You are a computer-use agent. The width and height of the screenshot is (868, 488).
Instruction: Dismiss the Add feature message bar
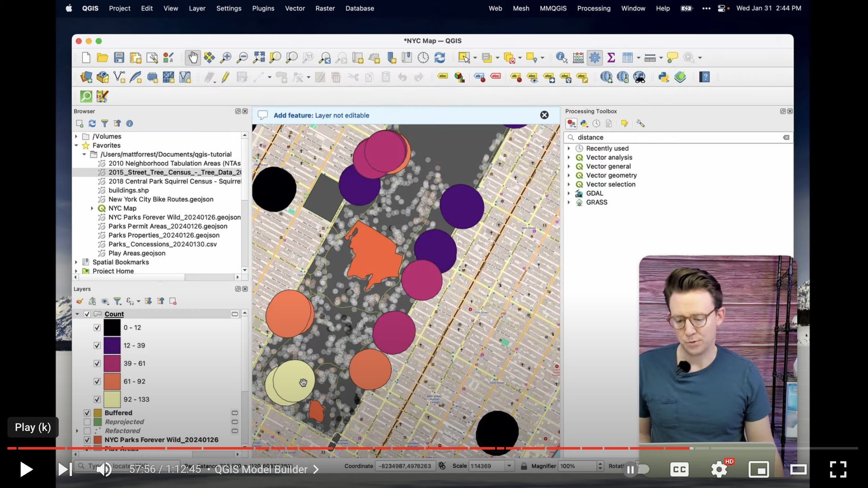pos(544,115)
